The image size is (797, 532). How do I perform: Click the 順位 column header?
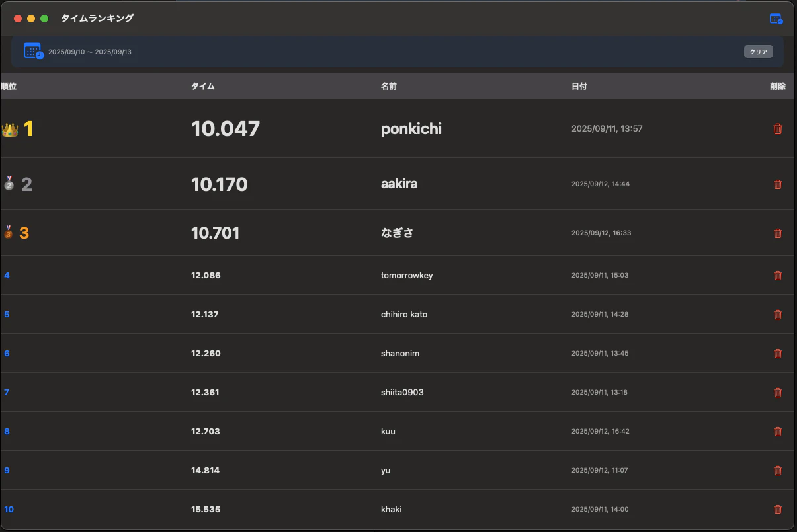pyautogui.click(x=9, y=87)
